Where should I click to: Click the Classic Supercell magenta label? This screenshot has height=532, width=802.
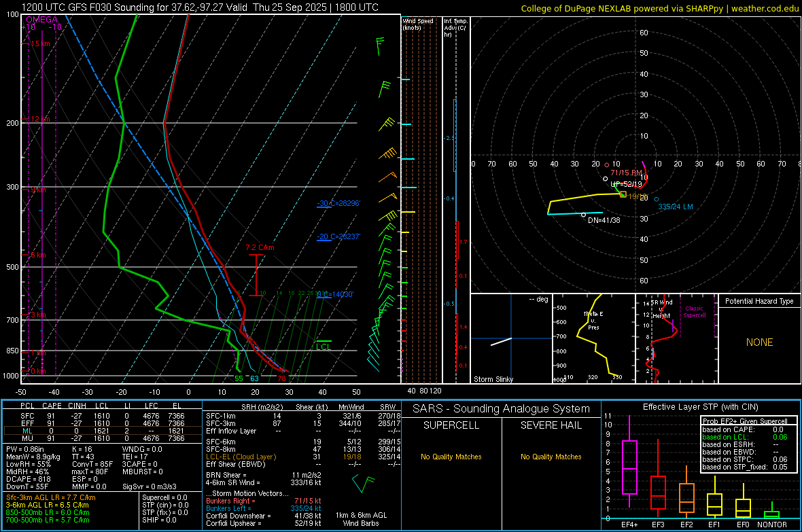[694, 312]
